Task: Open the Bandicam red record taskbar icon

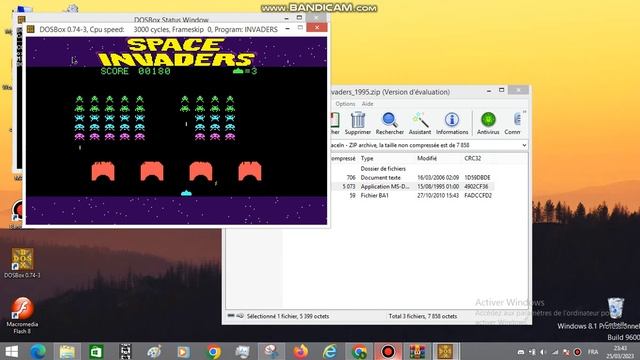Action: point(388,351)
